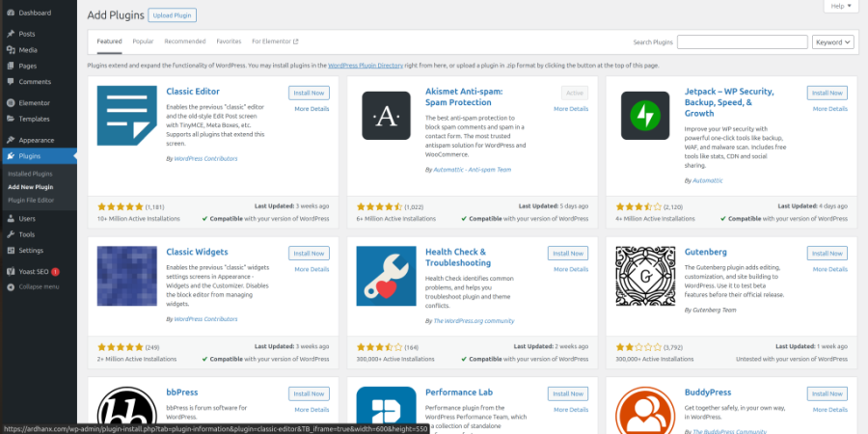
Task: Open the For Elementor tab
Action: coord(275,41)
